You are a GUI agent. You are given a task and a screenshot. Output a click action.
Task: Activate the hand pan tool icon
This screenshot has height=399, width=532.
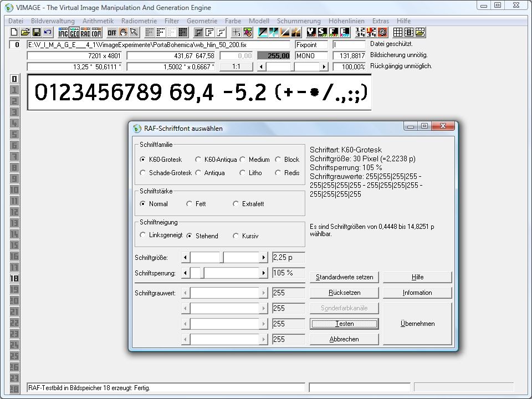click(x=124, y=32)
